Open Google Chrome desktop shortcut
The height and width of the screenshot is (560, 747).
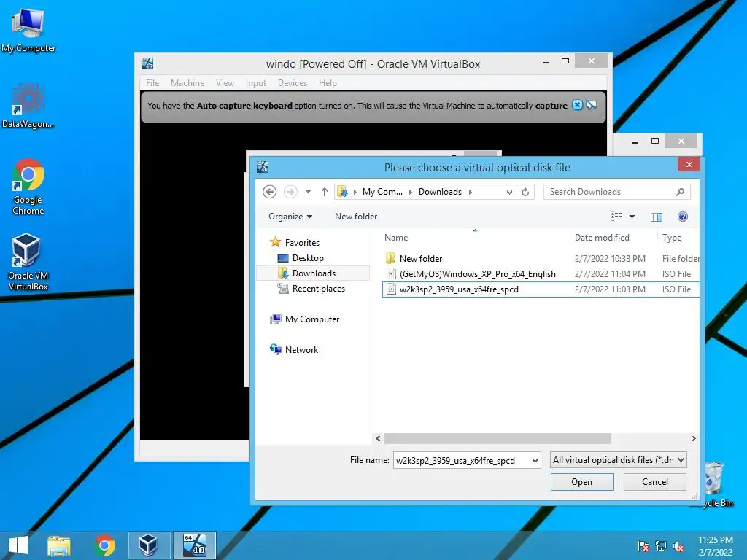click(x=28, y=187)
